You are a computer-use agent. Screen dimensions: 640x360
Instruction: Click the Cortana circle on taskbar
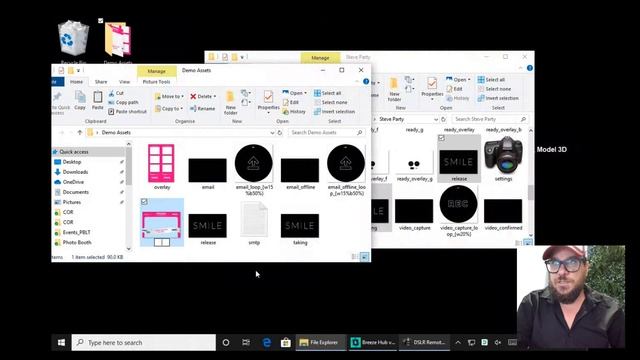[226, 342]
